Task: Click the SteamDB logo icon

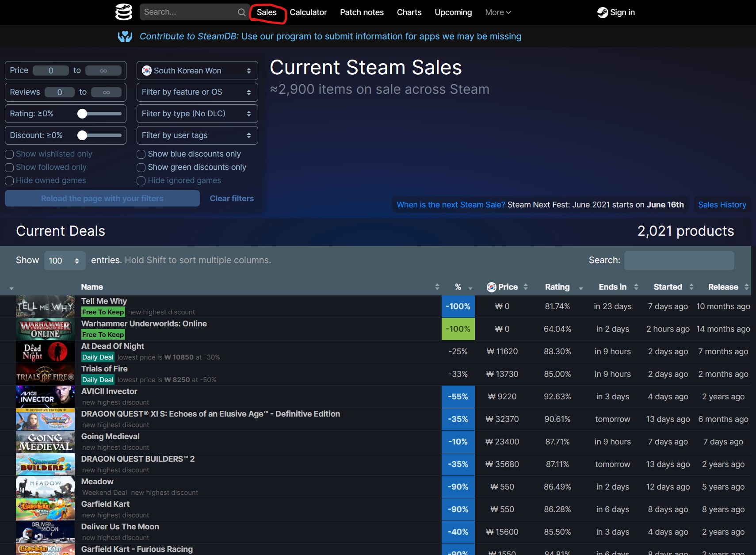Action: (123, 12)
